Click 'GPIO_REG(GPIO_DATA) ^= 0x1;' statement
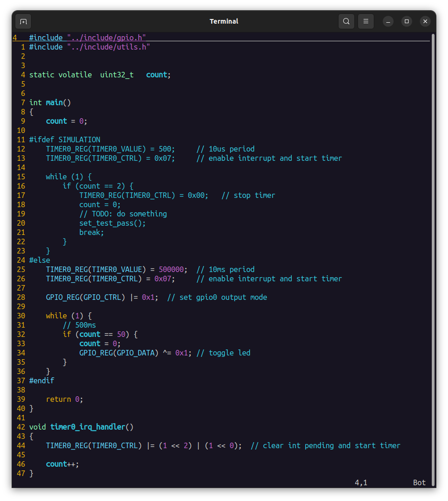Screen dimensions: 448x501 point(135,353)
